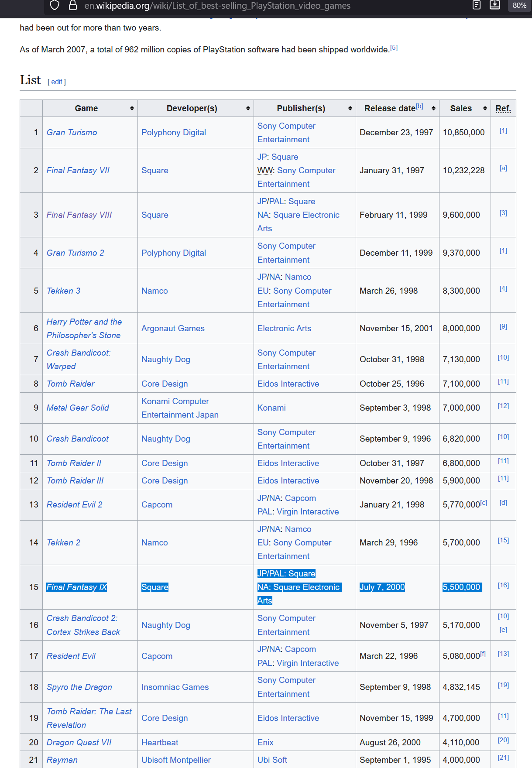Open reference [16] for Final Fantasy IX
This screenshot has height=768, width=532.
pos(503,585)
